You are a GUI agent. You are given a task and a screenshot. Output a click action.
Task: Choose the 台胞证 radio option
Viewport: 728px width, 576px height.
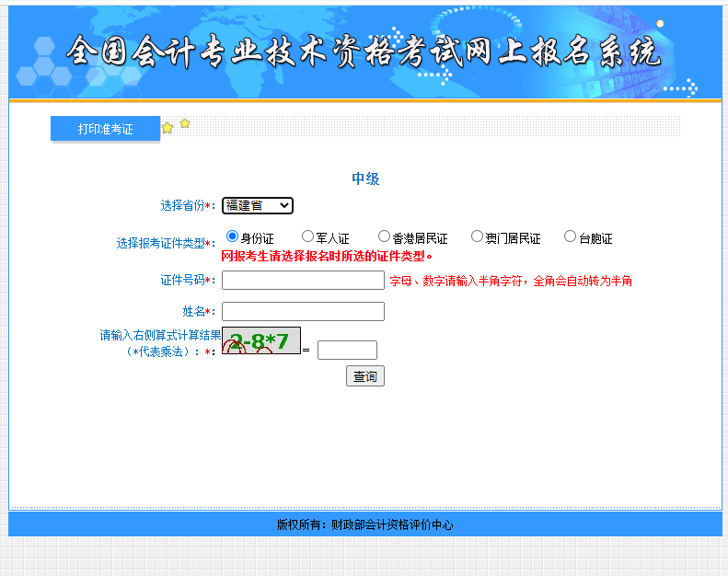click(x=570, y=236)
